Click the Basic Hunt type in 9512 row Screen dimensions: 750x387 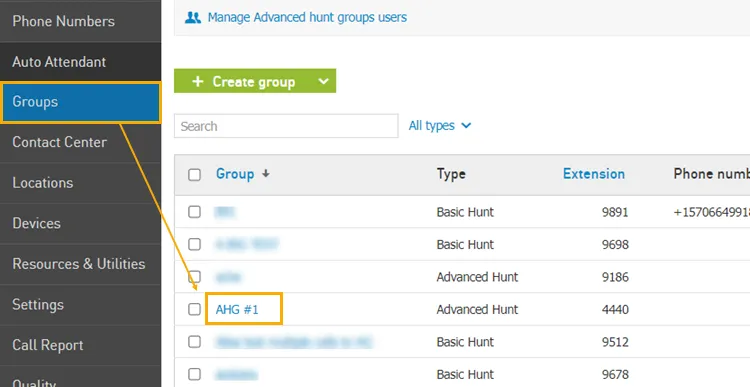[465, 342]
